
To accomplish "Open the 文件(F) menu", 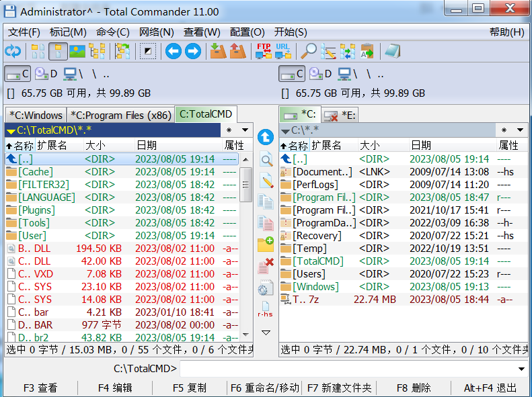I will pyautogui.click(x=24, y=32).
